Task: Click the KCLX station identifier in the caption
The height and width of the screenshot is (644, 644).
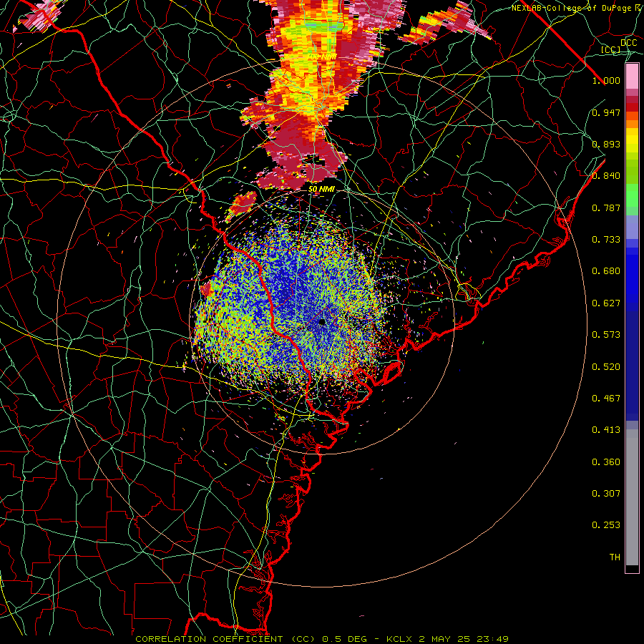Action: 399,639
